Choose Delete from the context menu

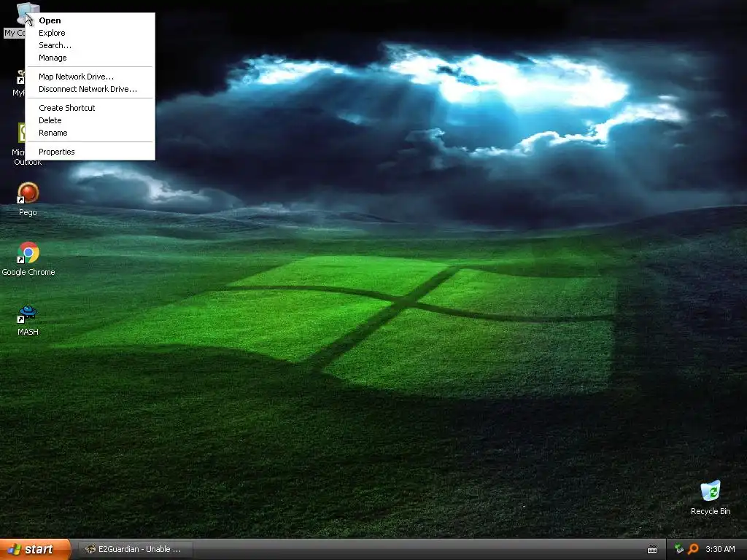(90, 120)
